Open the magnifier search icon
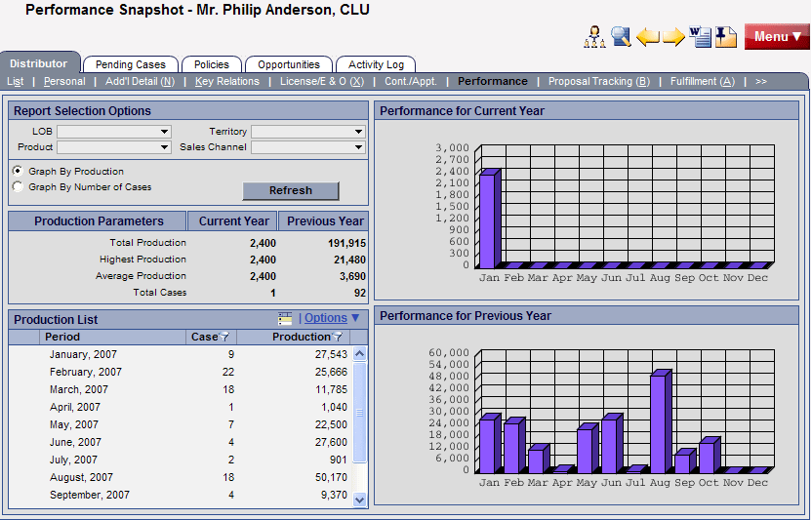This screenshot has height=520, width=812. (621, 37)
